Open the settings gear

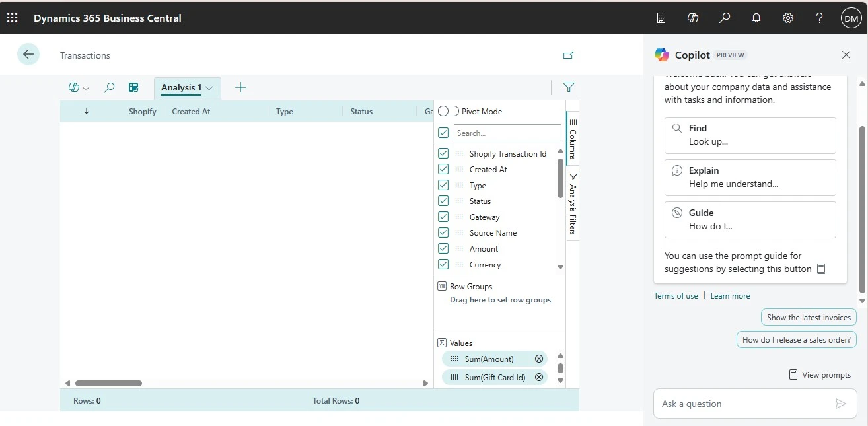pyautogui.click(x=788, y=18)
